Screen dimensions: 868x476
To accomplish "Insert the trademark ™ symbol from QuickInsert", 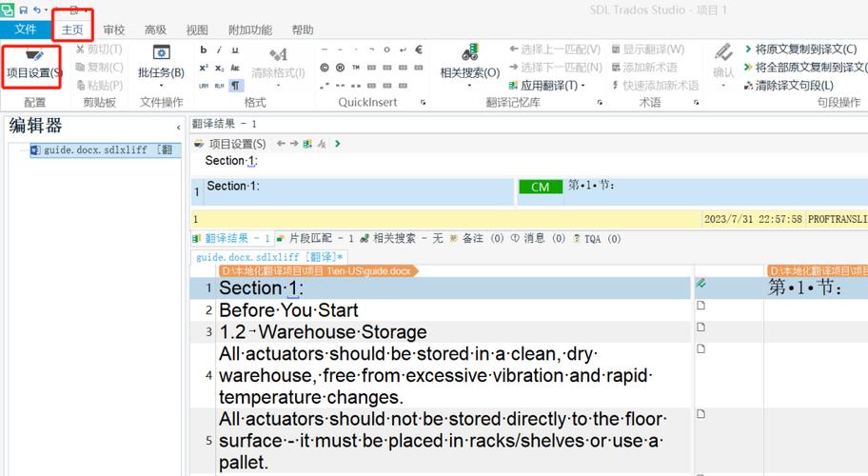I will [356, 68].
